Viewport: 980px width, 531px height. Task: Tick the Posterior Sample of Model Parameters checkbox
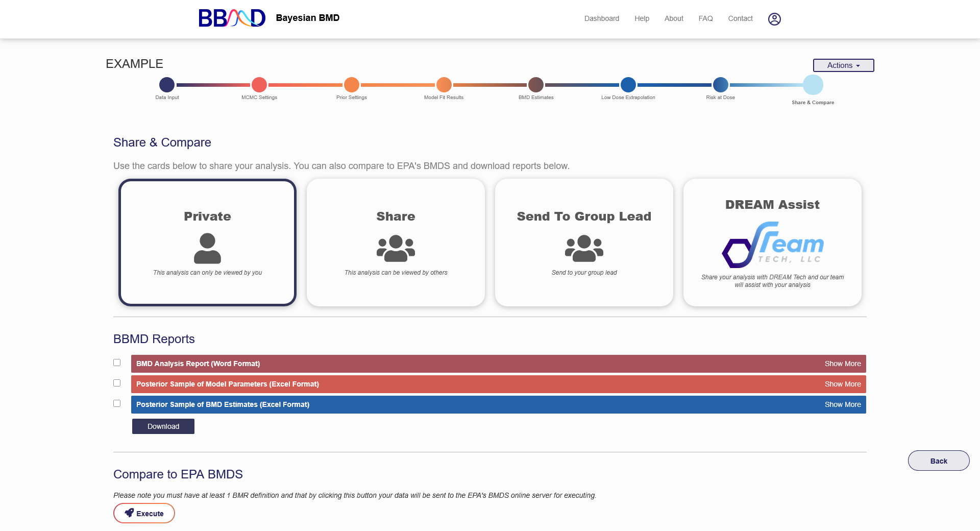tap(117, 383)
